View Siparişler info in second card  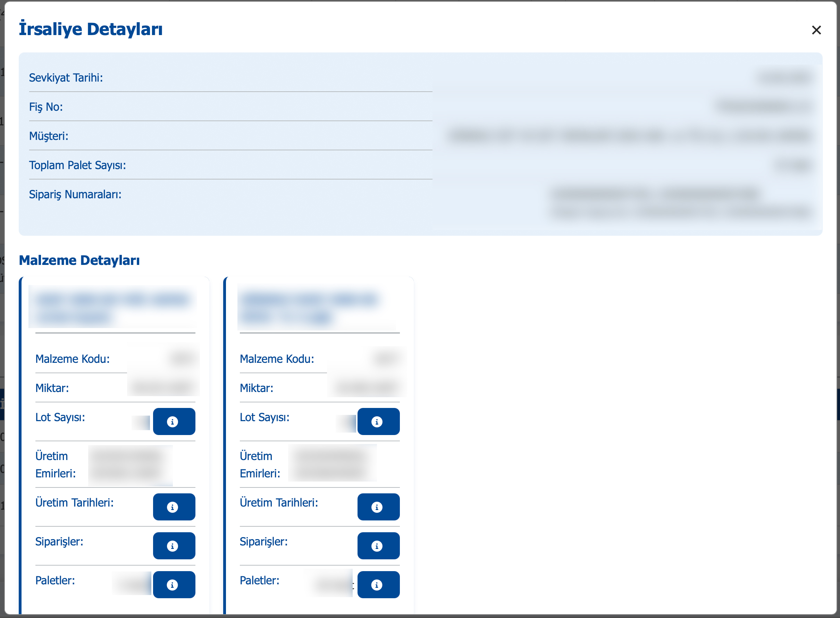[x=378, y=546]
